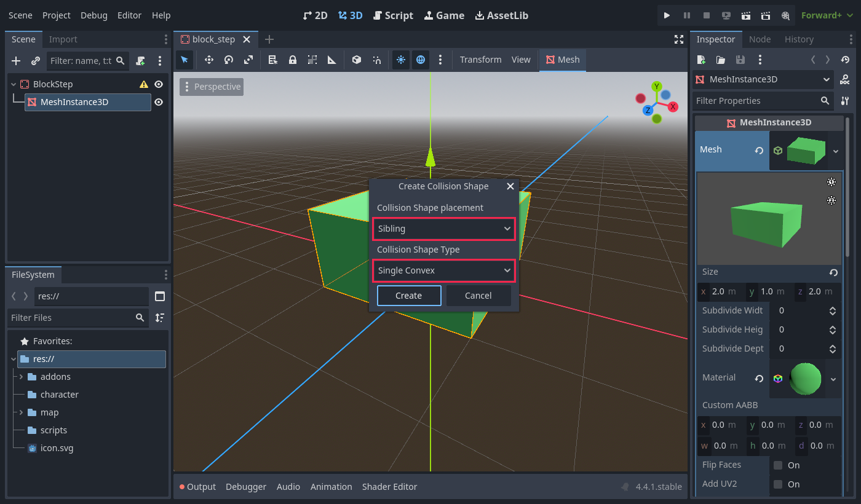Screen dimensions: 861x504
Task: Switch to the Script workspace
Action: [394, 15]
